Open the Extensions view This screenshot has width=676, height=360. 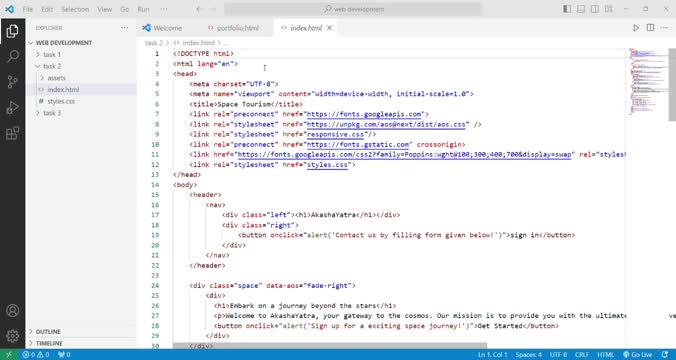(13, 133)
